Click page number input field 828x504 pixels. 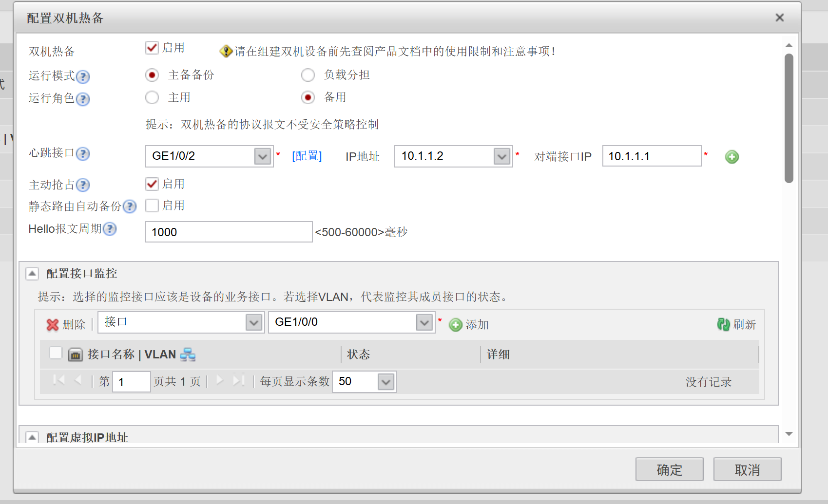132,382
